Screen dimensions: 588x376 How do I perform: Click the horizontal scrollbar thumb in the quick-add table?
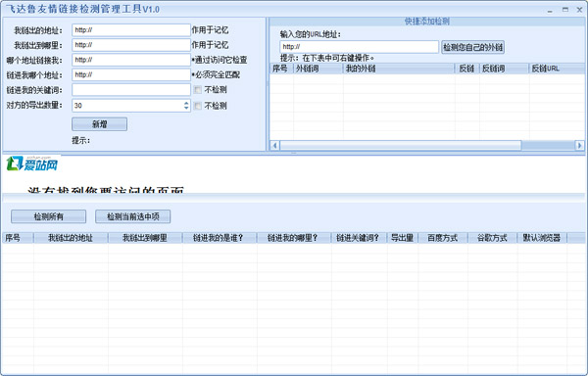click(401, 145)
